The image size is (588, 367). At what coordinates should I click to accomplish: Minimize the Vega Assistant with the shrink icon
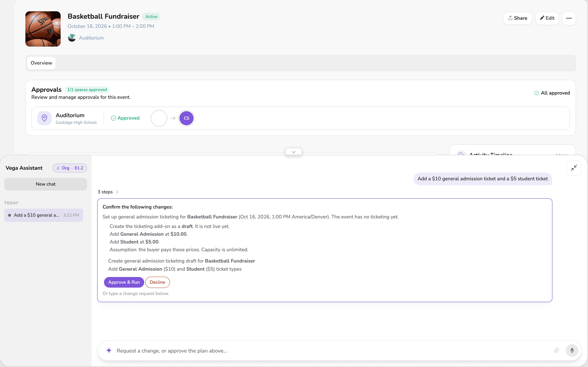[574, 168]
